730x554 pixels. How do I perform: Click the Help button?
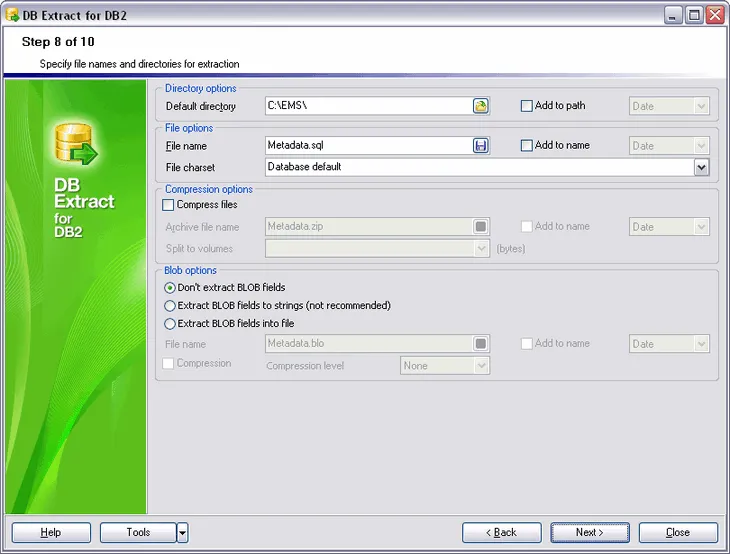point(51,533)
